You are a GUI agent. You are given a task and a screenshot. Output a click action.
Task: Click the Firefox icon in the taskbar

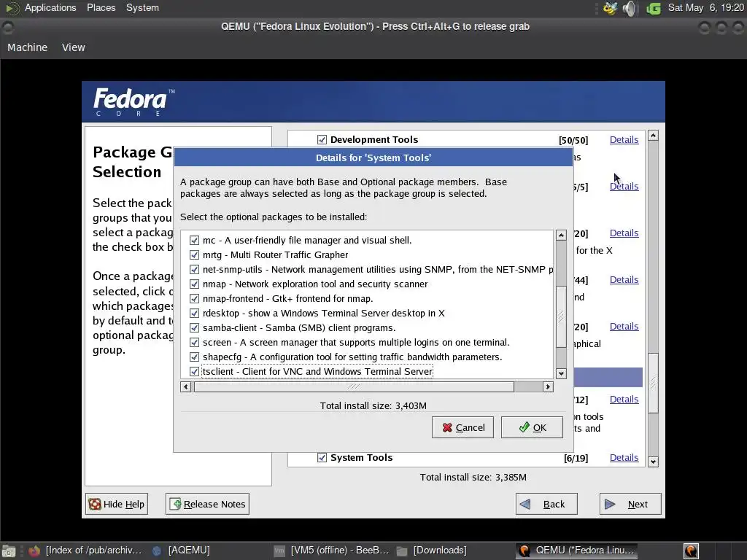coord(34,551)
